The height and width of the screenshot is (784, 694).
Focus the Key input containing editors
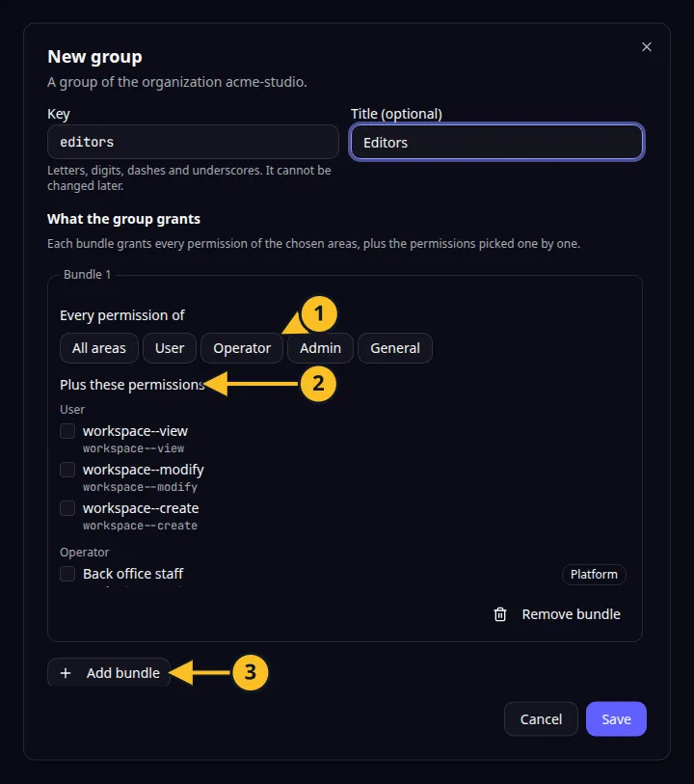click(x=193, y=142)
